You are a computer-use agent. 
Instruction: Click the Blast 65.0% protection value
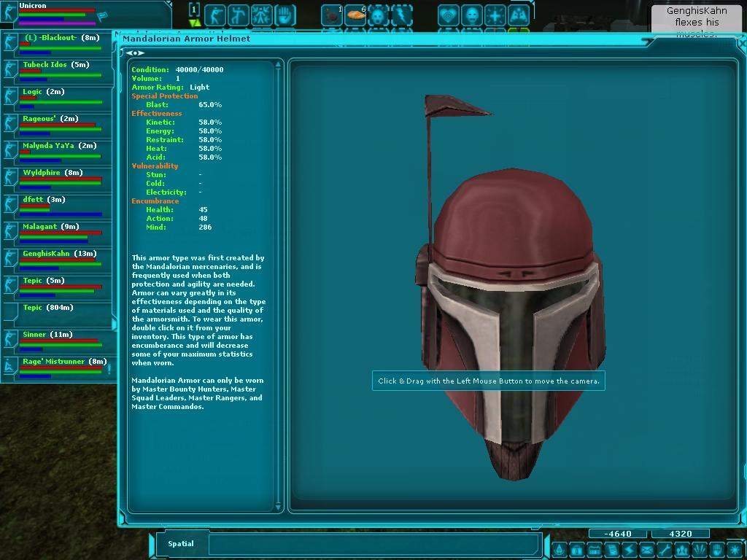[210, 105]
